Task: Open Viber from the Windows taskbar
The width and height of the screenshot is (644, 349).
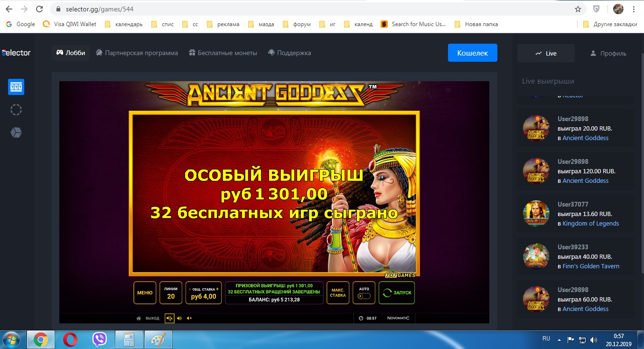Action: [99, 339]
